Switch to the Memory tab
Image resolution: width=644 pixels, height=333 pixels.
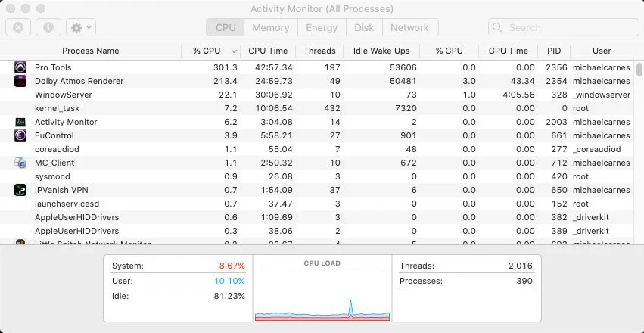[271, 27]
